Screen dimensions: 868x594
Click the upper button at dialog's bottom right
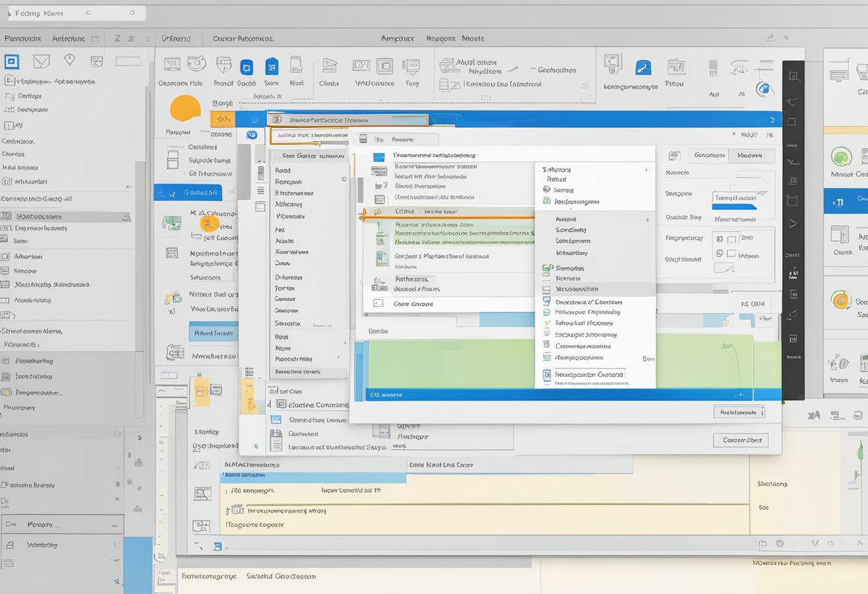point(738,412)
